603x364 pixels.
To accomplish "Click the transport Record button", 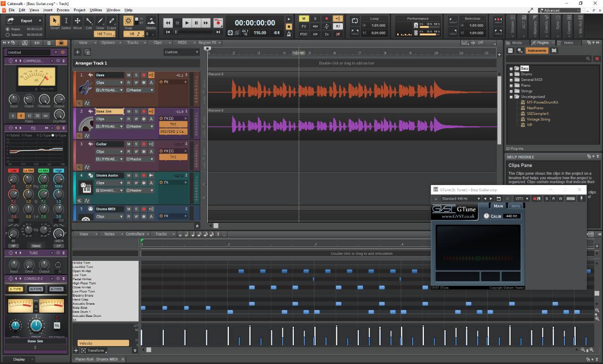I will 218,23.
